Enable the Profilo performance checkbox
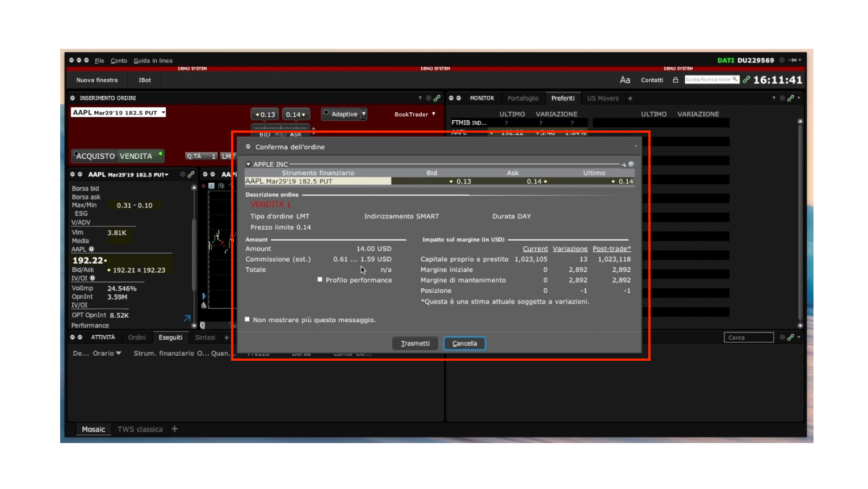The height and width of the screenshot is (489, 868). (x=320, y=279)
